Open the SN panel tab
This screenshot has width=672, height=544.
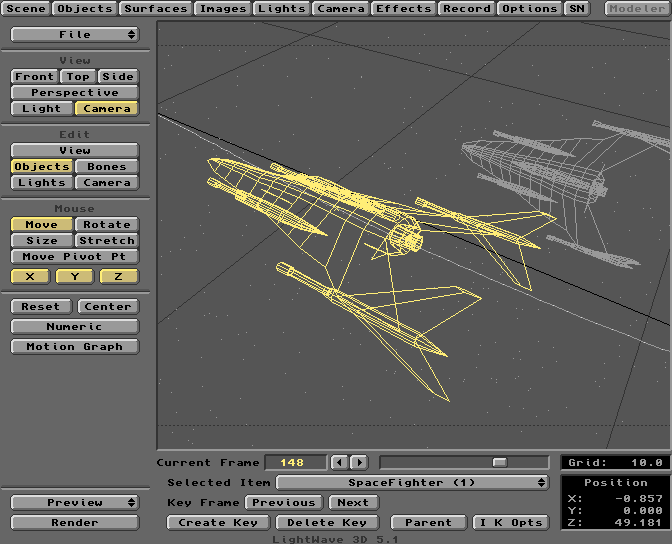click(x=577, y=8)
